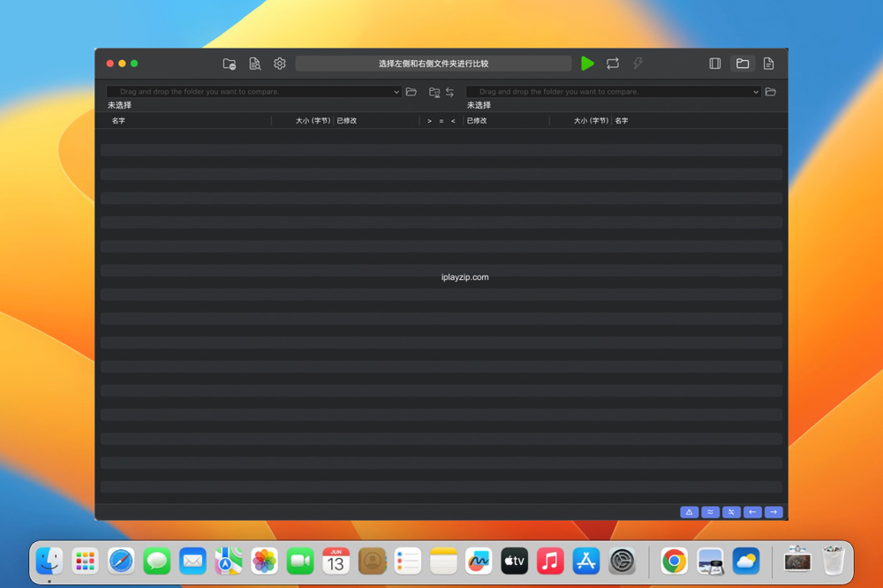Viewport: 883px width, 588px height.
Task: Open Freeform from the Dock
Action: pyautogui.click(x=479, y=561)
